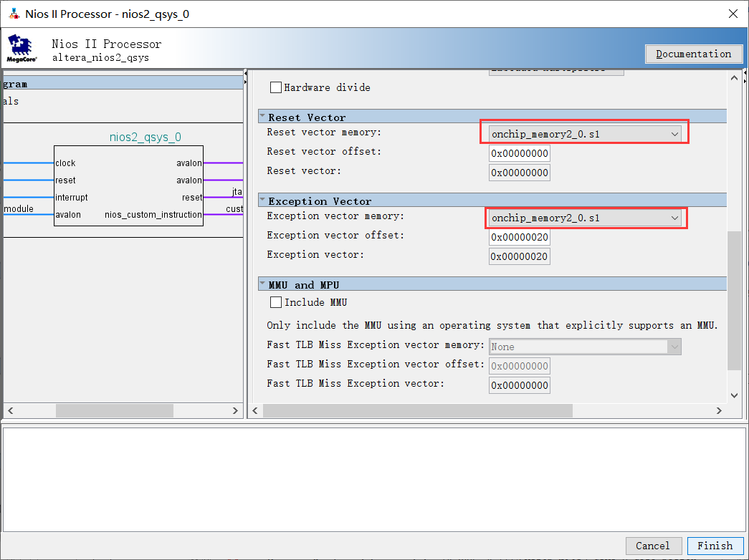Click the Reset vector offset field
The width and height of the screenshot is (749, 560).
520,153
